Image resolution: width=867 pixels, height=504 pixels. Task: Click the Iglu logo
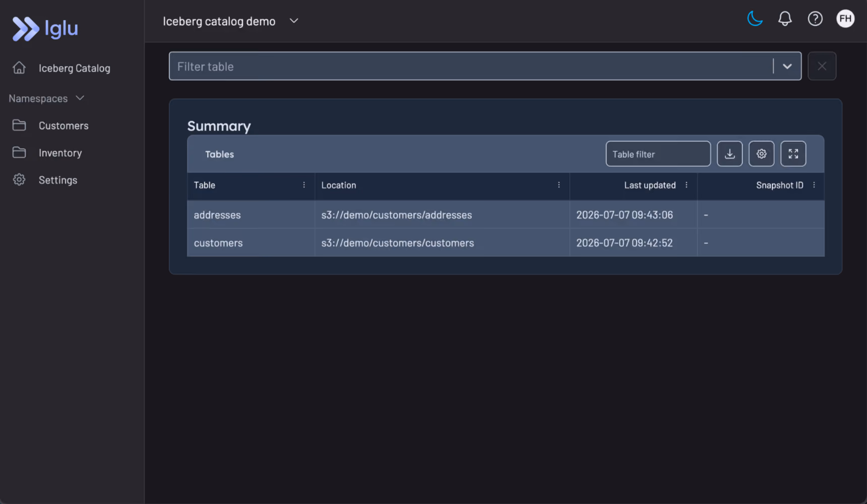(x=45, y=29)
